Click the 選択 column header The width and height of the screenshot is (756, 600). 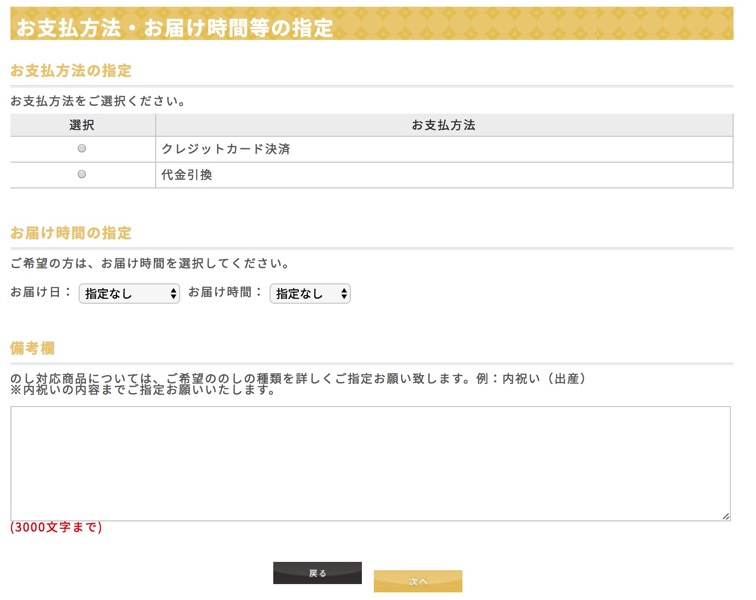pyautogui.click(x=82, y=125)
